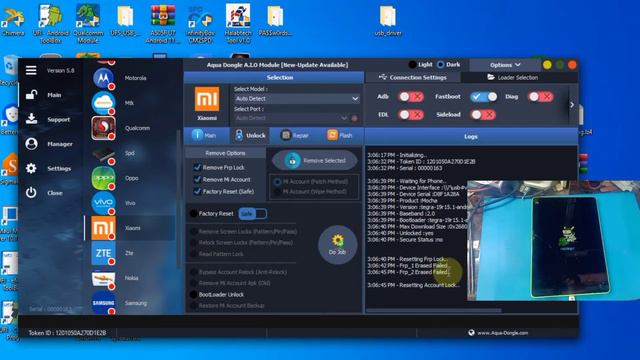Screen dimensions: 640x360
Task: Click the Remove Selected button
Action: (x=315, y=160)
